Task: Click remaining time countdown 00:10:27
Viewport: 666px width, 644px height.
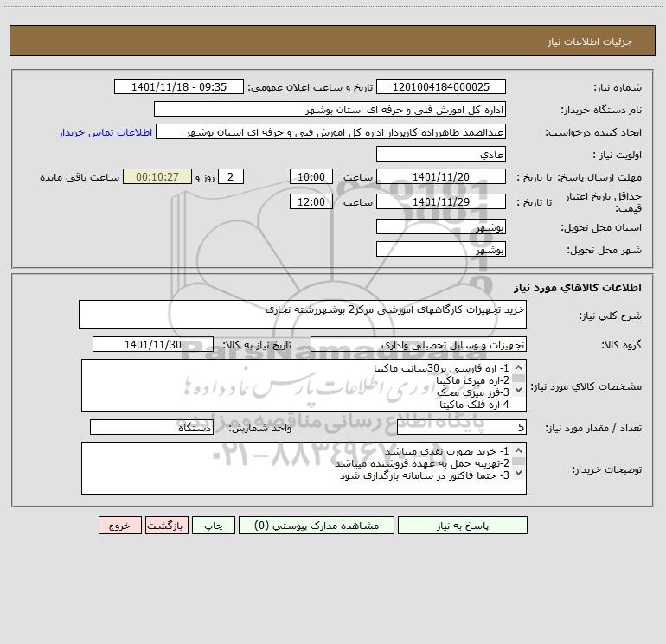Action: [157, 176]
